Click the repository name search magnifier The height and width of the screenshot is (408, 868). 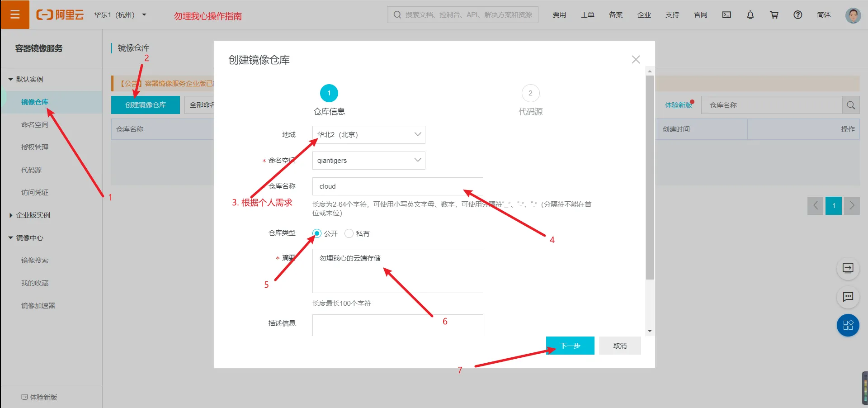[851, 105]
